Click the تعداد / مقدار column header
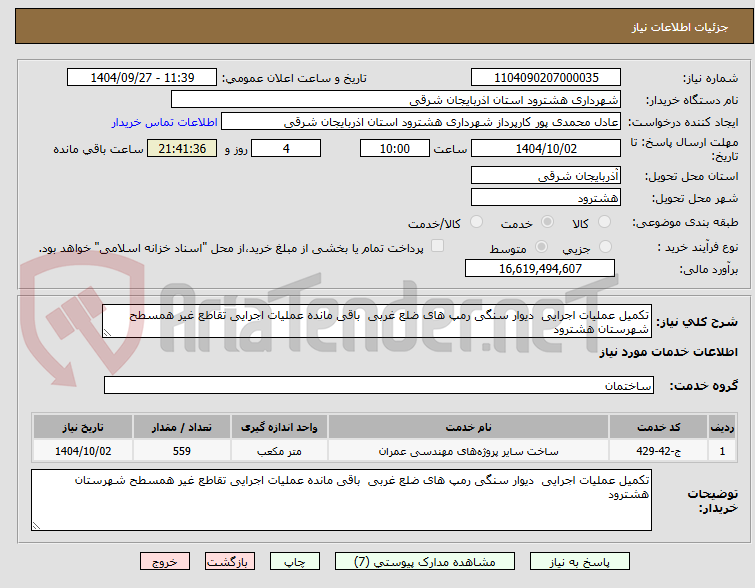 click(182, 427)
